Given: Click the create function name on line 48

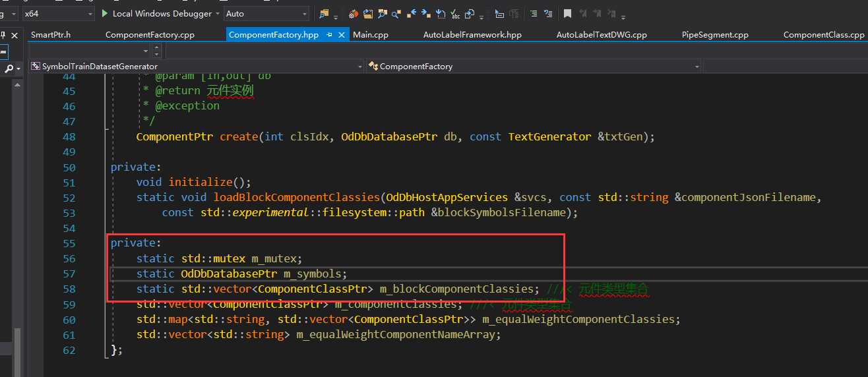Looking at the screenshot, I should [x=239, y=136].
